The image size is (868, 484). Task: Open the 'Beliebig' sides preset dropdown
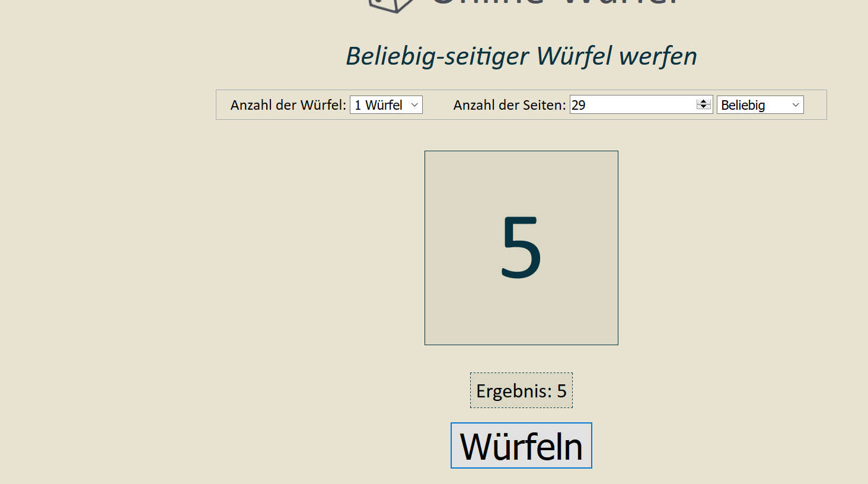[x=759, y=105]
